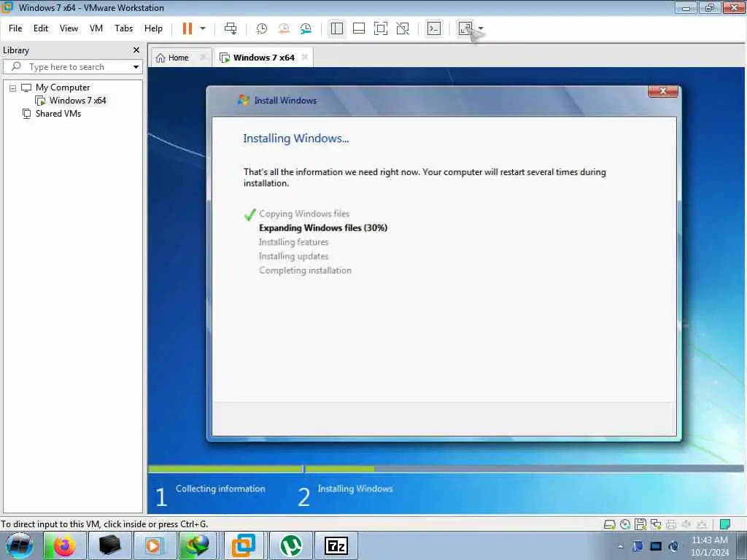Switch to Unity mode icon

[x=403, y=28]
